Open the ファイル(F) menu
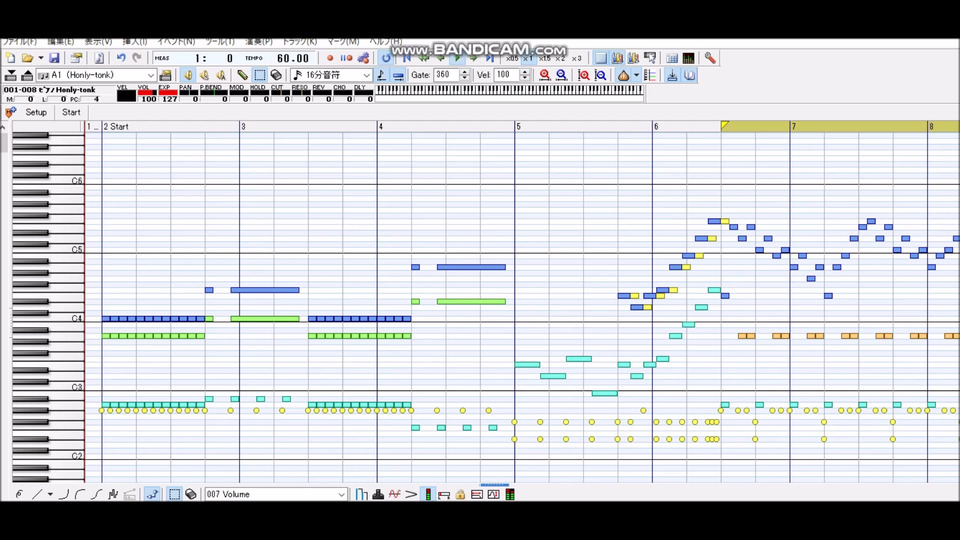The image size is (960, 540). tap(20, 41)
